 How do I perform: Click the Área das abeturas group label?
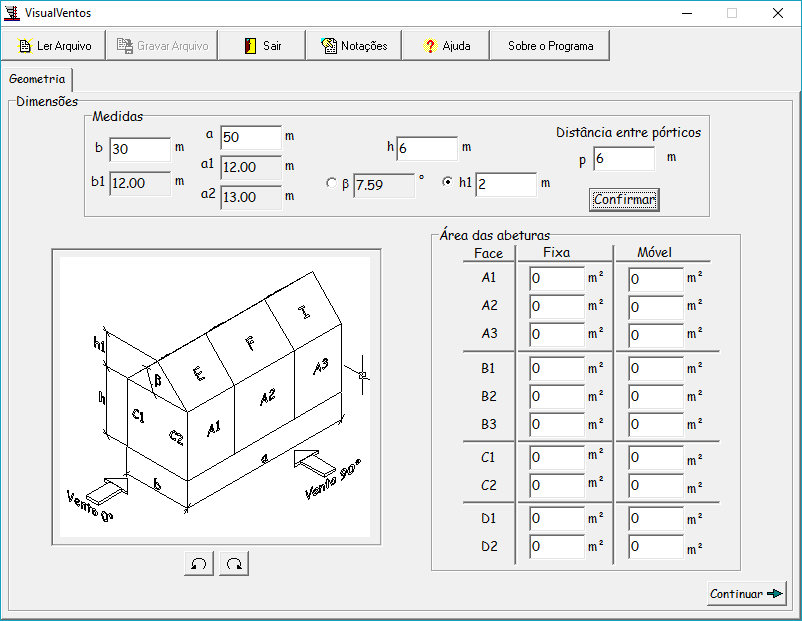click(495, 235)
